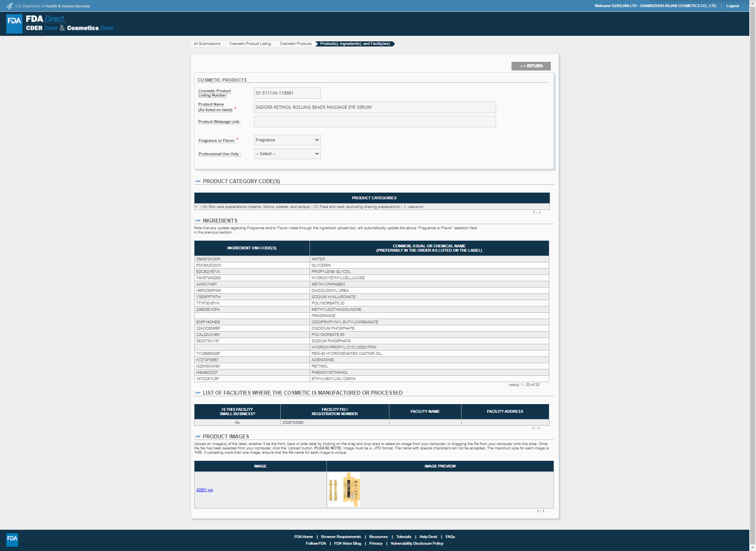Open the Professional Use Only dropdown
The image size is (756, 551).
(x=287, y=154)
